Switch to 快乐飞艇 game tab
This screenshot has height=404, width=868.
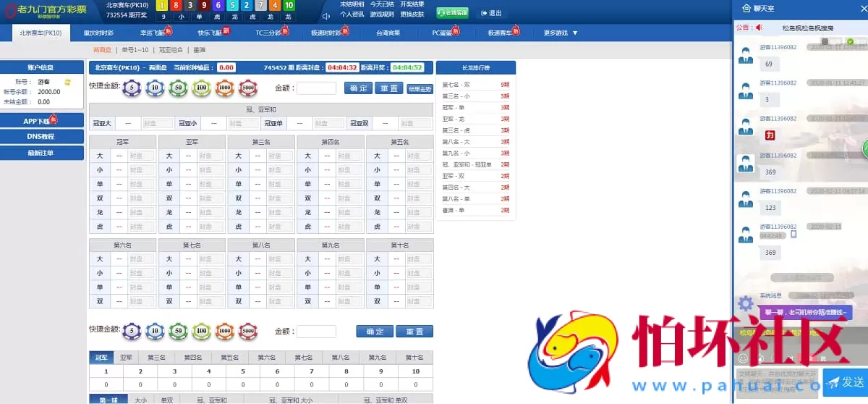210,33
